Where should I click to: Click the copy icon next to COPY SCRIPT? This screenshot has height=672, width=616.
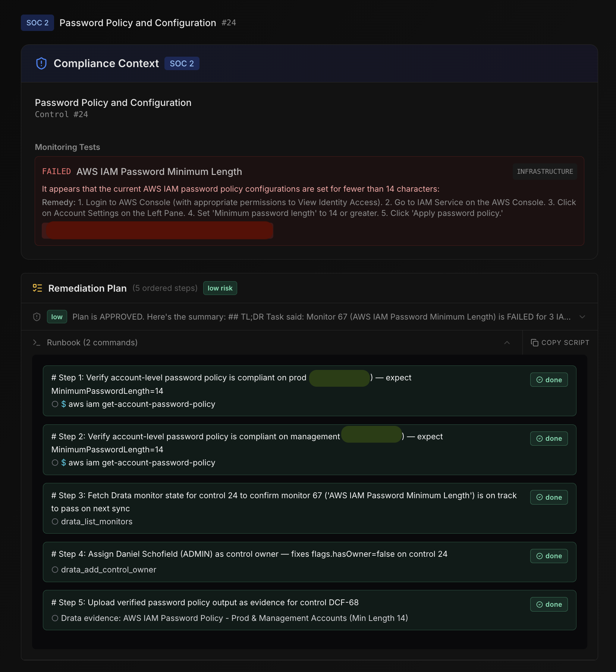(x=534, y=343)
